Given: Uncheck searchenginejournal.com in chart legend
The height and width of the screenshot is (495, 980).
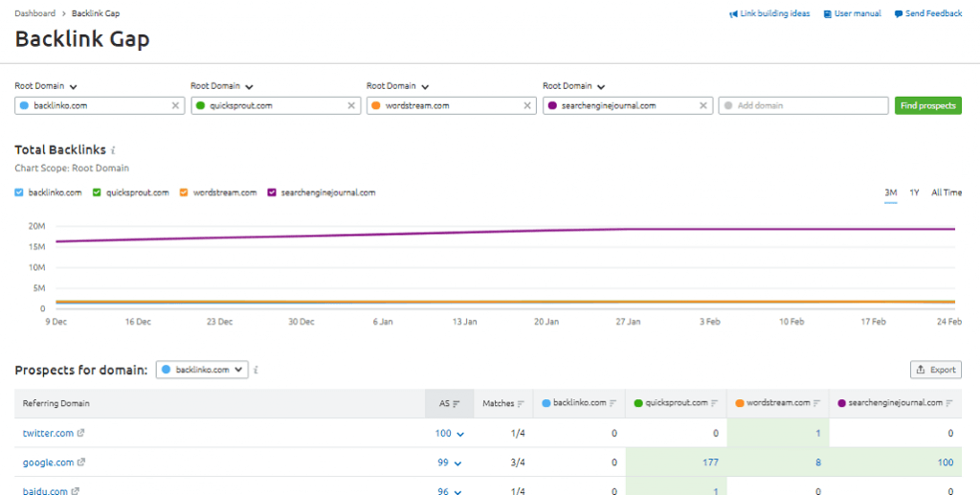Looking at the screenshot, I should (272, 192).
